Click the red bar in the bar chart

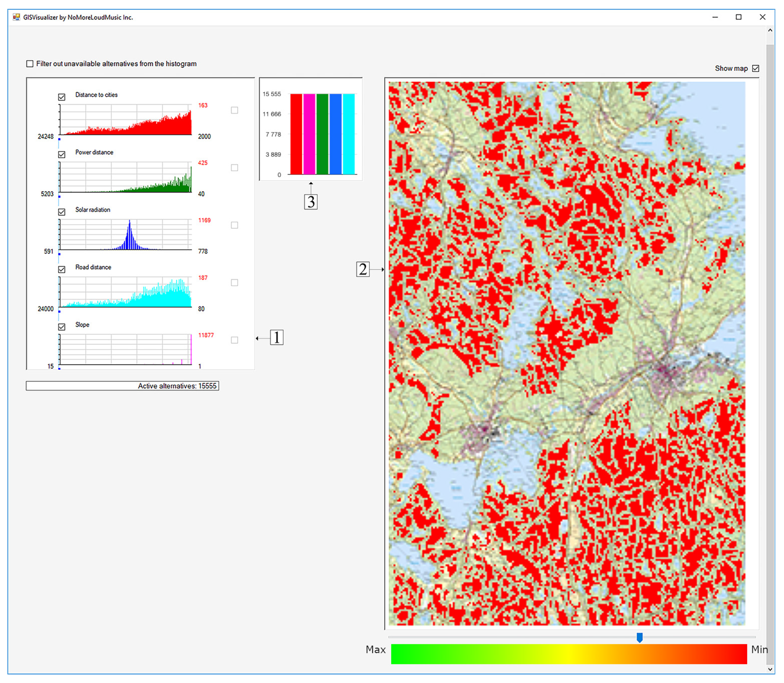(296, 134)
